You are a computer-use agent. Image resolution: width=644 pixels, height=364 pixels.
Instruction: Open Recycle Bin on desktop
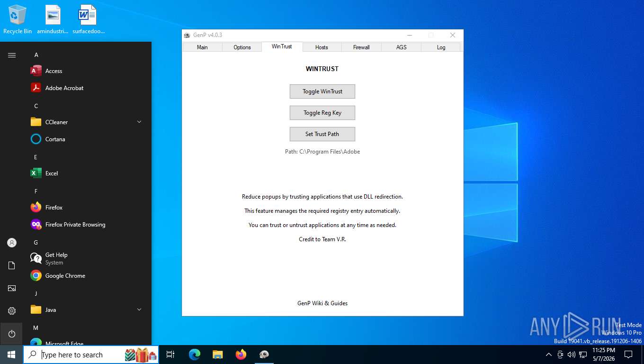[18, 20]
